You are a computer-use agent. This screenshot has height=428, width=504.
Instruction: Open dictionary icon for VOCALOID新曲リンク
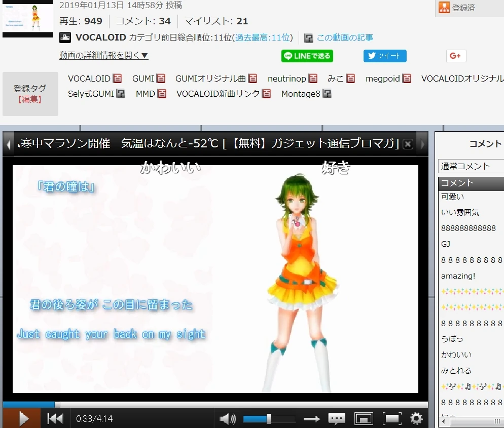point(266,94)
